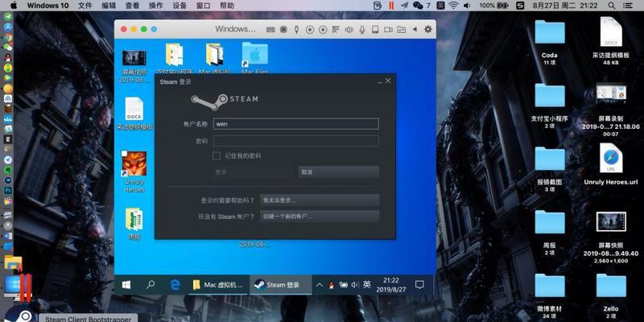This screenshot has height=322, width=644.
Task: Click WeChat icon in Mac menu bar
Action: point(418,6)
